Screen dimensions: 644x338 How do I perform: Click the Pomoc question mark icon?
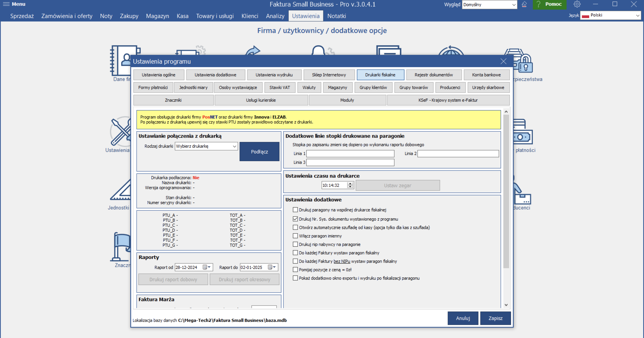[x=538, y=4]
